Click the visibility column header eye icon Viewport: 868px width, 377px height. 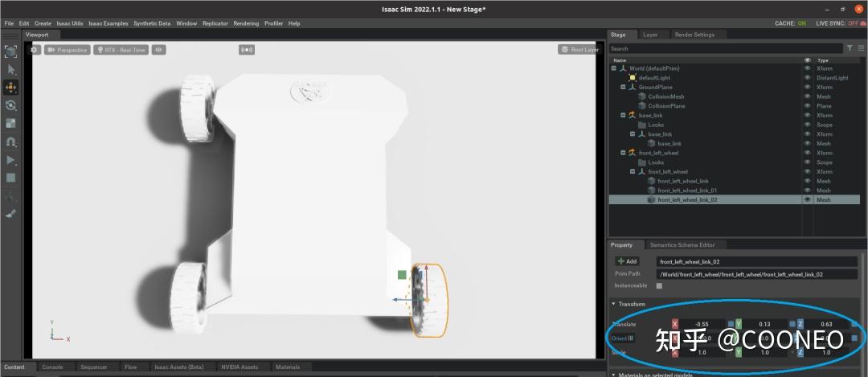pyautogui.click(x=808, y=59)
